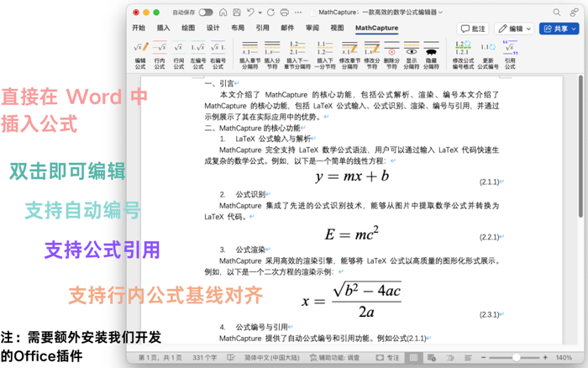588x368 pixels.
Task: Click the page count 第1页，共1页
Action: 160,357
